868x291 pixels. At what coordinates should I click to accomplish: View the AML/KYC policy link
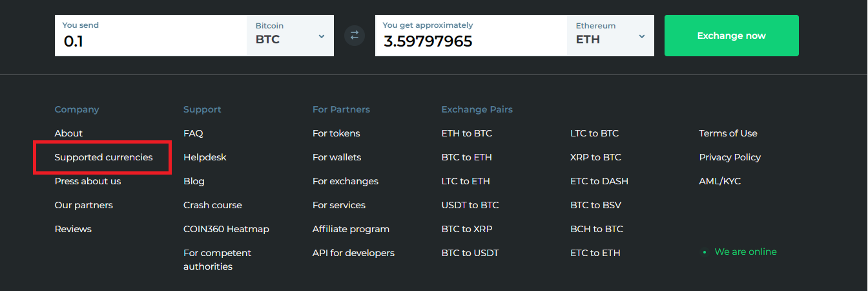tap(719, 181)
